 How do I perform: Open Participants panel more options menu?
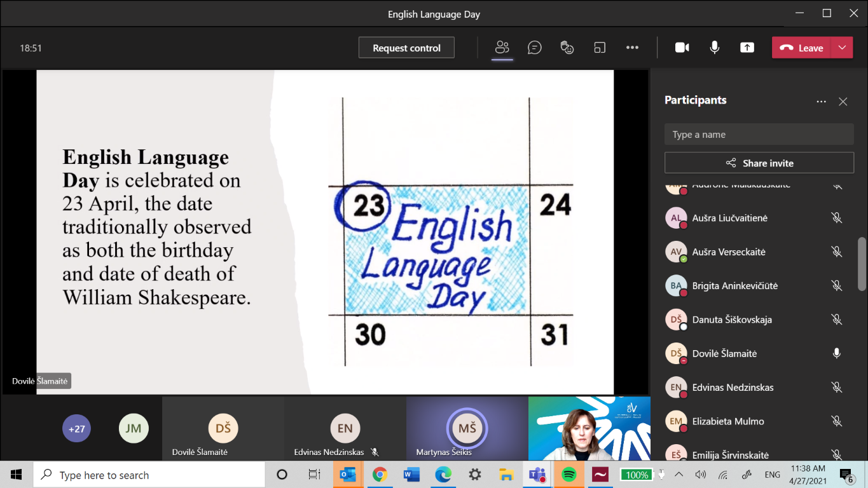[822, 102]
